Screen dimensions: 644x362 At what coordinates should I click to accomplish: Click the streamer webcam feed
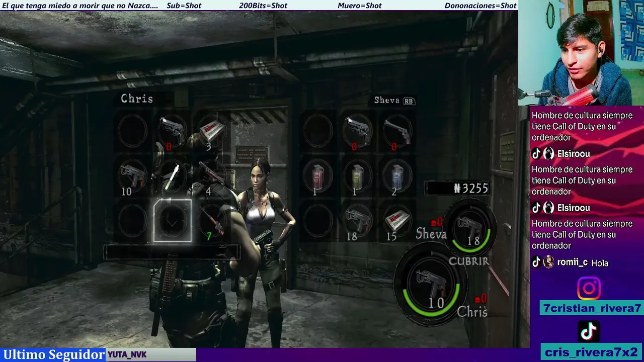[x=581, y=53]
